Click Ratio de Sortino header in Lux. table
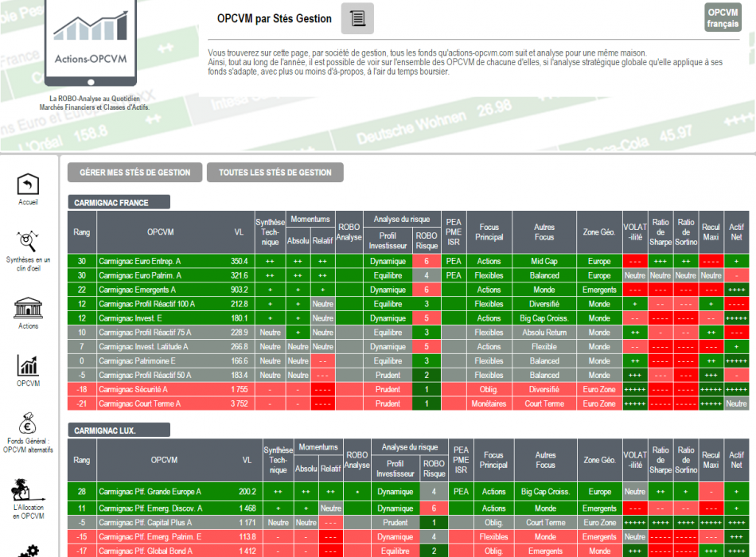The height and width of the screenshot is (557, 756). pos(686,460)
